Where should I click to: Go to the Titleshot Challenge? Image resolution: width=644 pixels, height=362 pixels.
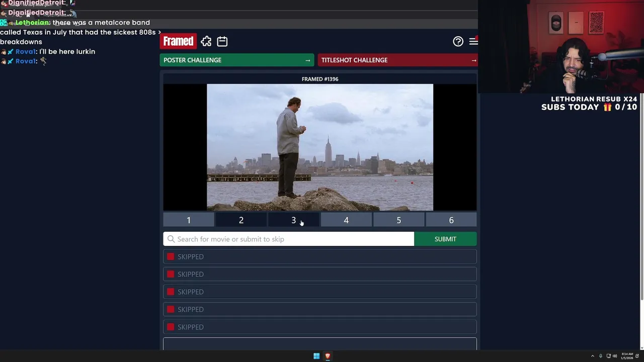[x=397, y=60]
